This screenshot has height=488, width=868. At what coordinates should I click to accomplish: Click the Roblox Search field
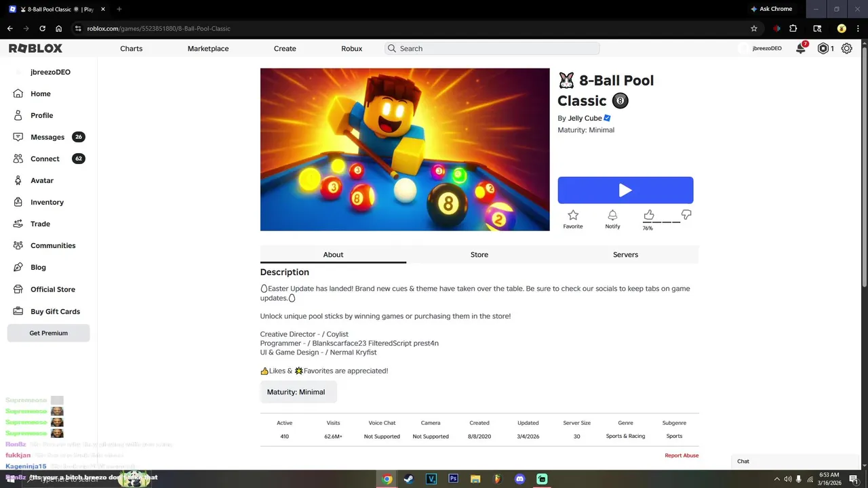point(492,48)
